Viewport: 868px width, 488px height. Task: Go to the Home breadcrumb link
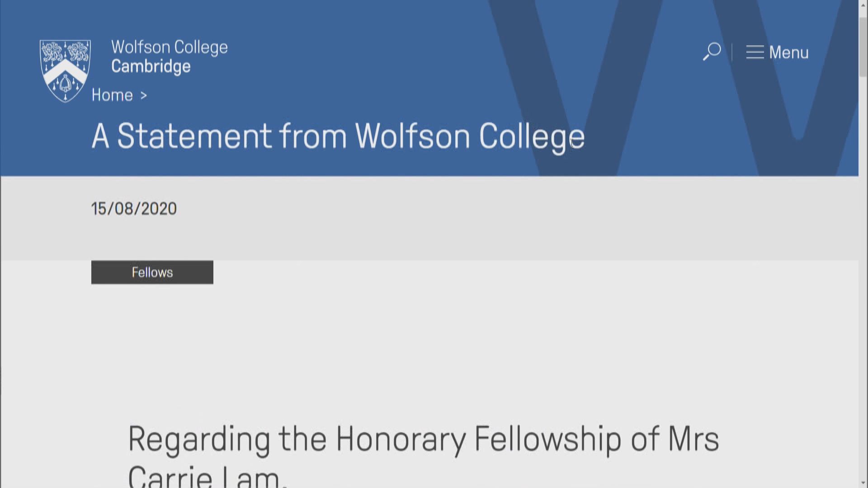tap(112, 95)
